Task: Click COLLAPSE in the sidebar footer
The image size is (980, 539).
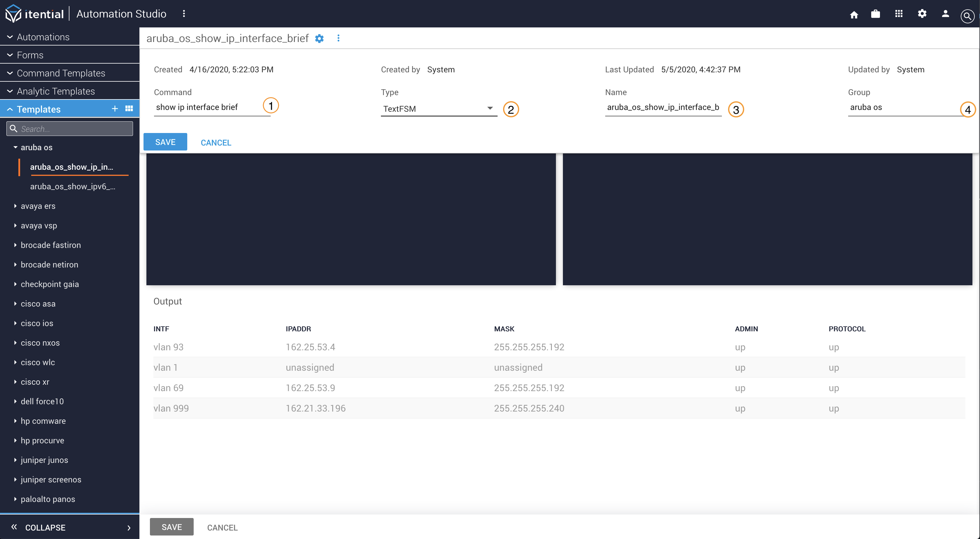Action: [x=45, y=528]
